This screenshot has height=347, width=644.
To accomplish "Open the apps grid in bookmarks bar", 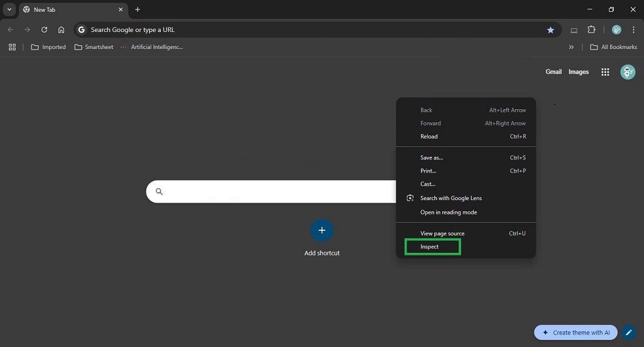I will 13,47.
